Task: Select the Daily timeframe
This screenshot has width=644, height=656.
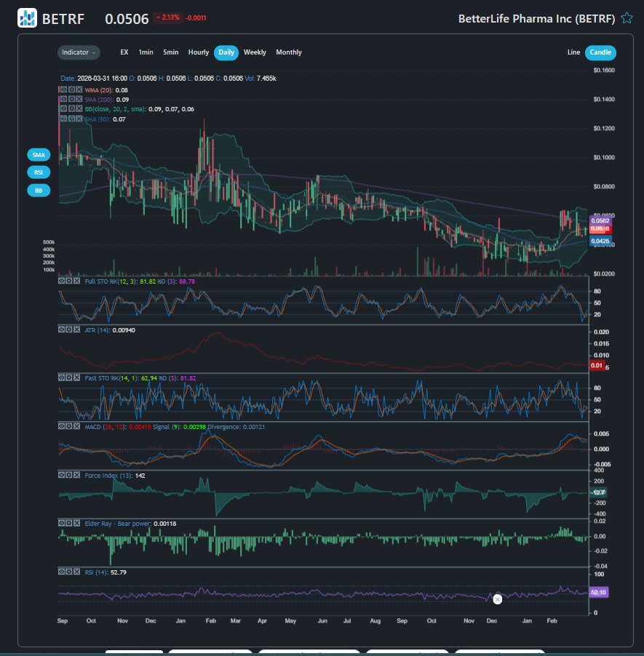Action: [x=226, y=52]
